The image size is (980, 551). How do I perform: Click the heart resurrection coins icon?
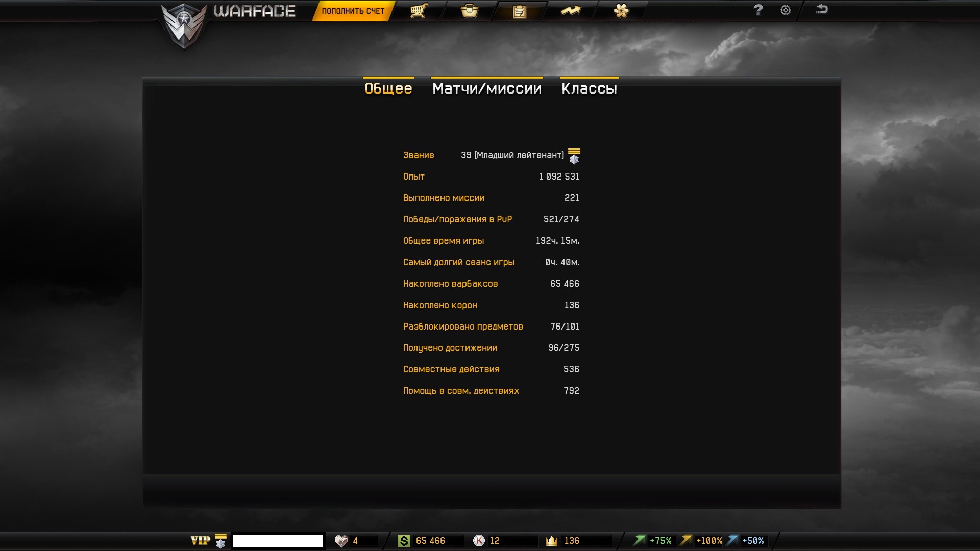(341, 541)
